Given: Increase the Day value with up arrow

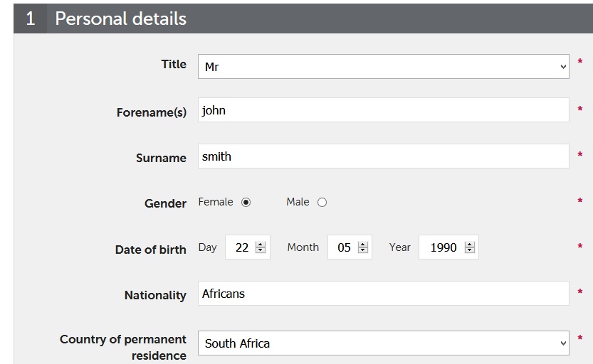Looking at the screenshot, I should (x=261, y=244).
